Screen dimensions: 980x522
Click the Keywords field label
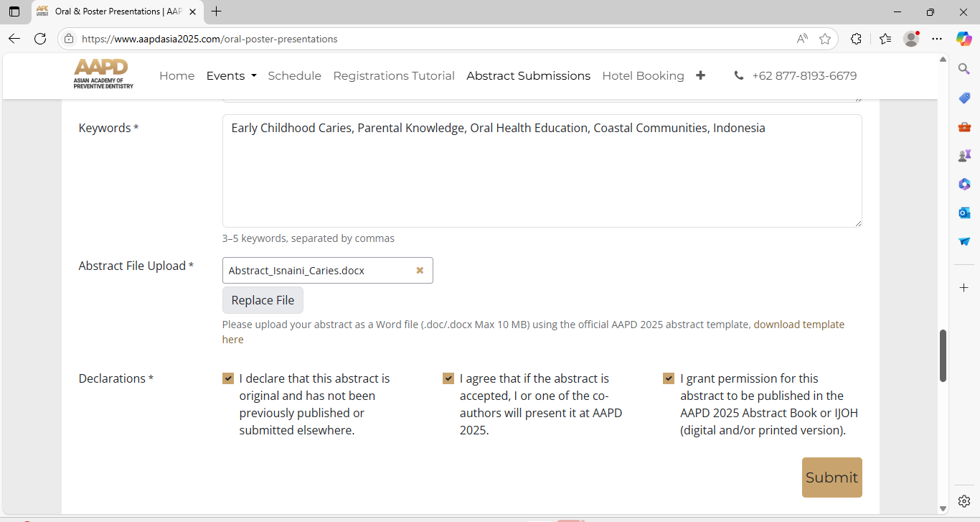click(108, 128)
